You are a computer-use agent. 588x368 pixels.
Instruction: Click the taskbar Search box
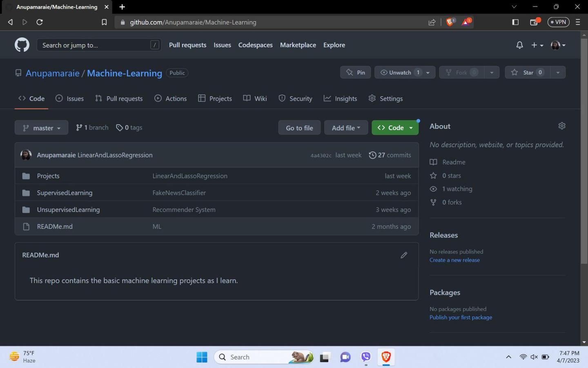pyautogui.click(x=264, y=357)
